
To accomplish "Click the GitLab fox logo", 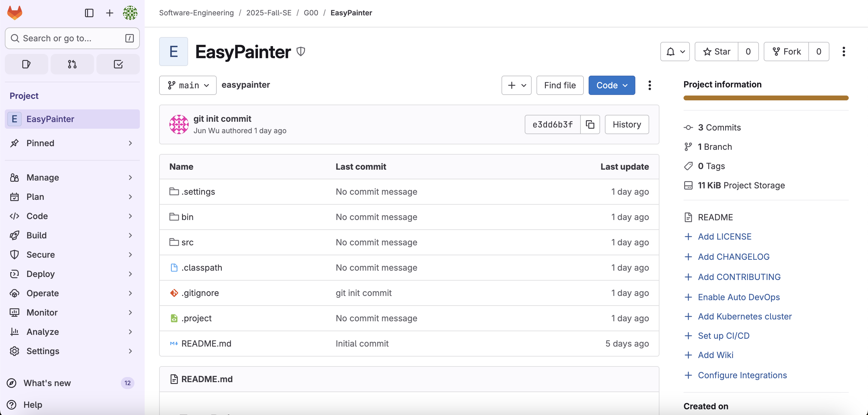I will [x=15, y=13].
